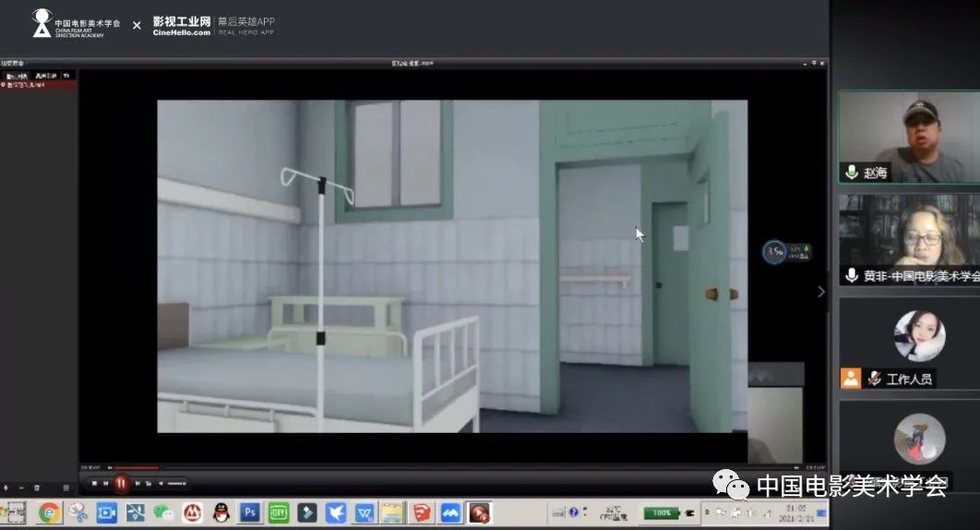Toggle microphone for participant 赵海
The width and height of the screenshot is (980, 530).
pos(852,173)
